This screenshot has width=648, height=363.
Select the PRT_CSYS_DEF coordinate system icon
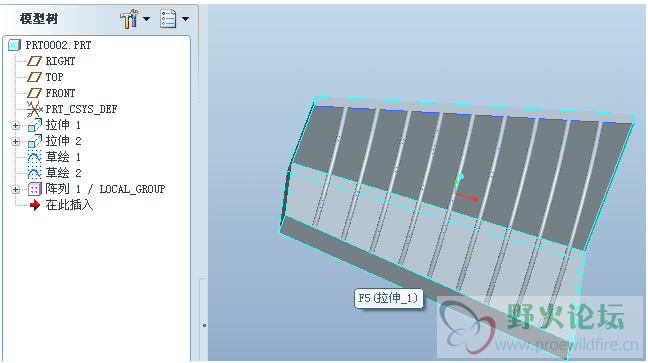click(x=34, y=109)
